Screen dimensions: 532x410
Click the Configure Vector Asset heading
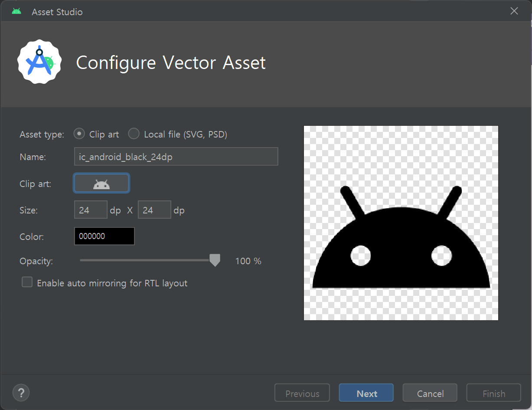coord(171,63)
